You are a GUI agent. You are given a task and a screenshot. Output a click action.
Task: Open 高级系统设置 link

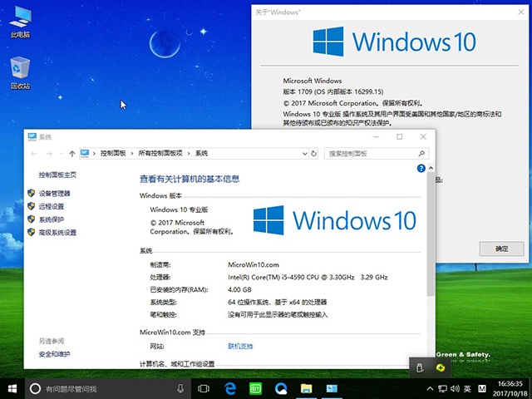[57, 233]
